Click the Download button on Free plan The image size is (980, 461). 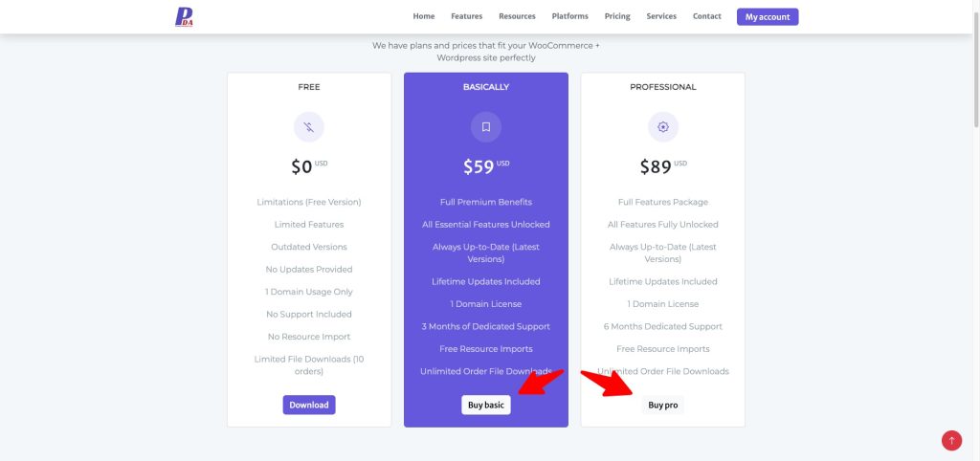pyautogui.click(x=309, y=405)
